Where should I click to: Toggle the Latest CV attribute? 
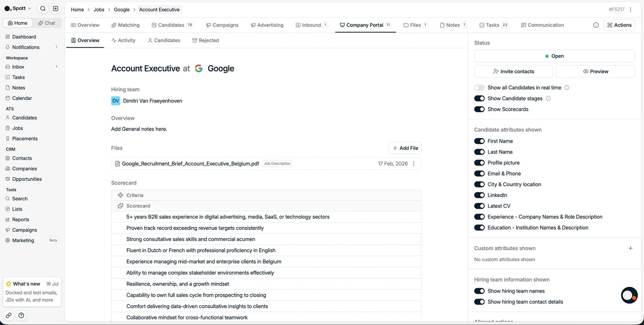(479, 206)
